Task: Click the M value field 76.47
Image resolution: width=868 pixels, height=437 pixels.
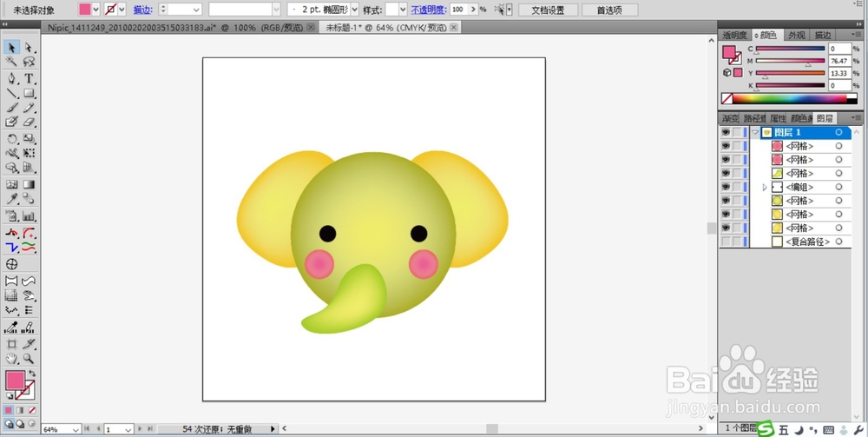Action: pos(839,61)
